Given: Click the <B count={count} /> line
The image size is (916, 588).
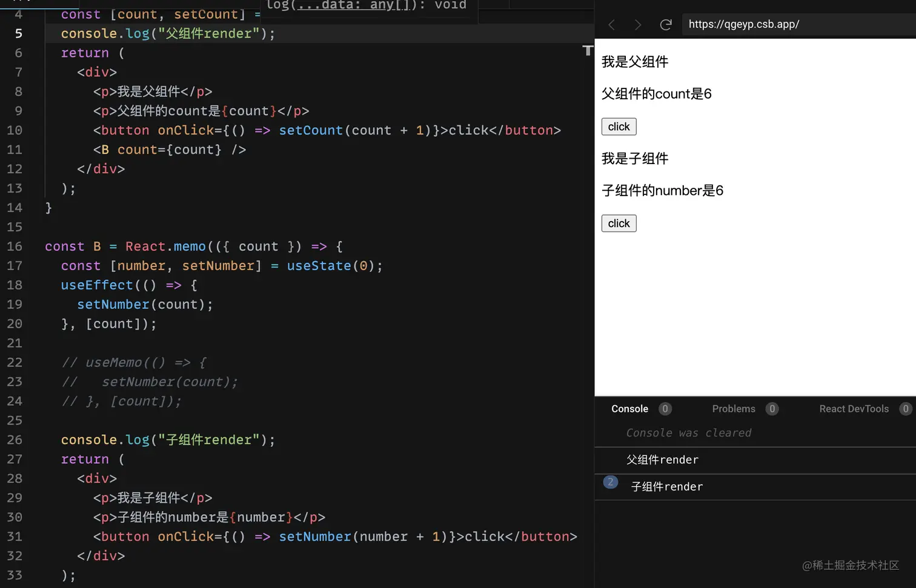Looking at the screenshot, I should (170, 150).
